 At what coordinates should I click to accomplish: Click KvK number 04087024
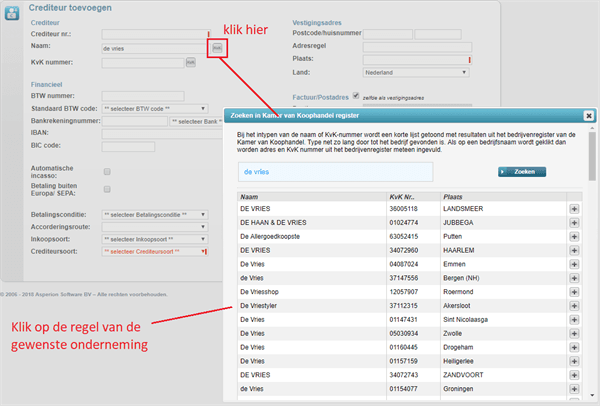[404, 264]
